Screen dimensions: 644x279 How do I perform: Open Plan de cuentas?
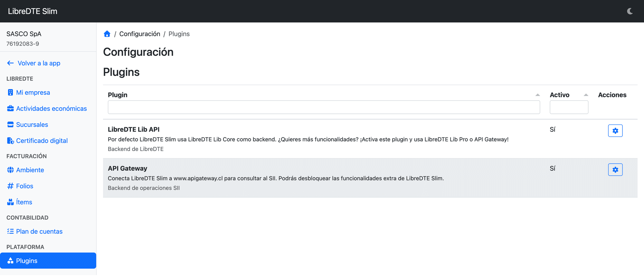pos(39,231)
